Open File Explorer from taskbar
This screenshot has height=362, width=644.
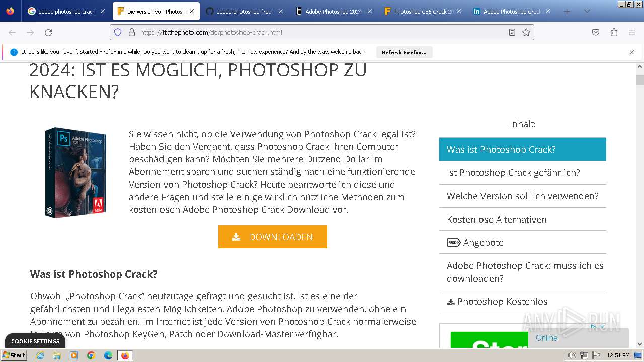coord(57,355)
